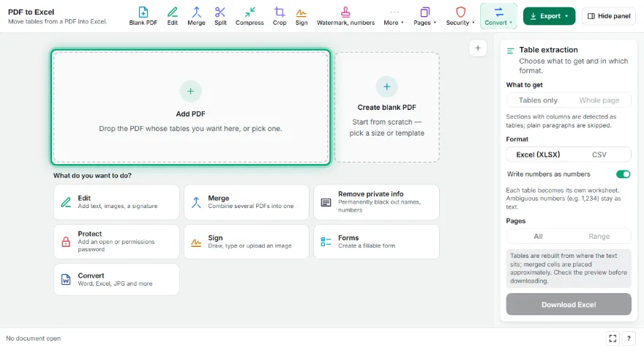The width and height of the screenshot is (644, 348).
Task: Click the pencil icon on the Edit card
Action: pyautogui.click(x=66, y=202)
